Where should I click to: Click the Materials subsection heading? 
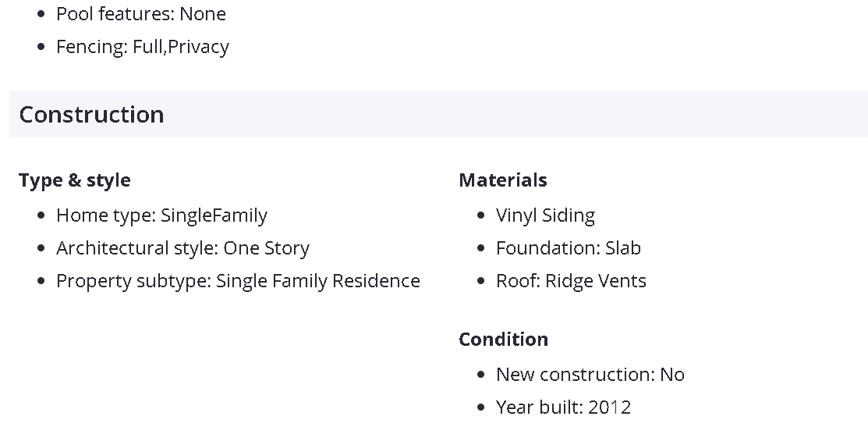pos(503,180)
